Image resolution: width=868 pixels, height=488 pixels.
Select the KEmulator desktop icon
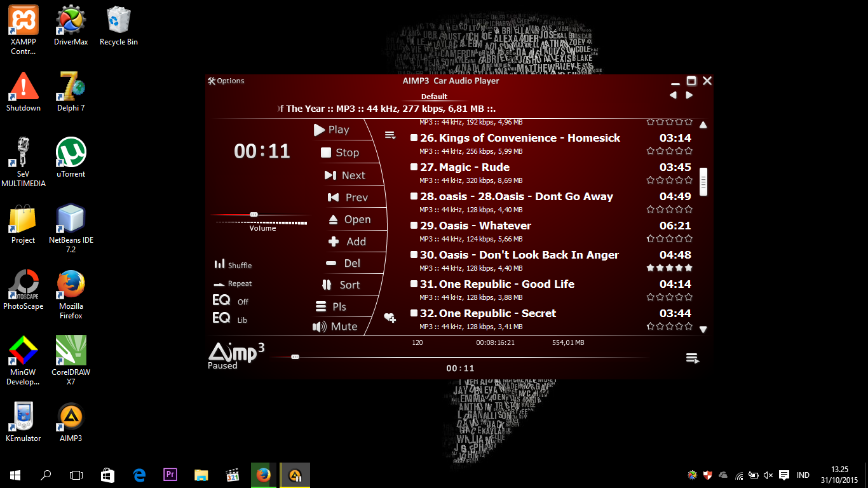click(24, 422)
